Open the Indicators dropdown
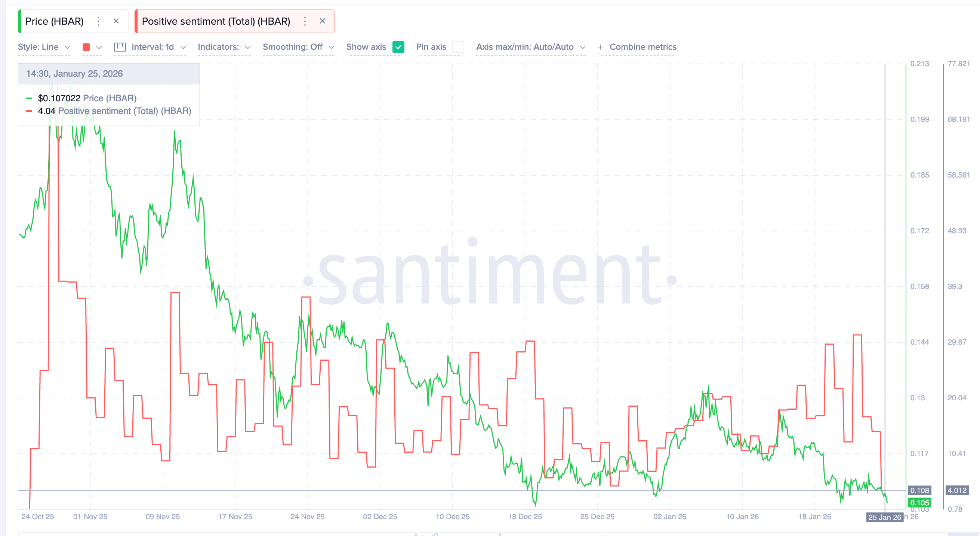Screen dimensions: 980x536 pyautogui.click(x=224, y=47)
